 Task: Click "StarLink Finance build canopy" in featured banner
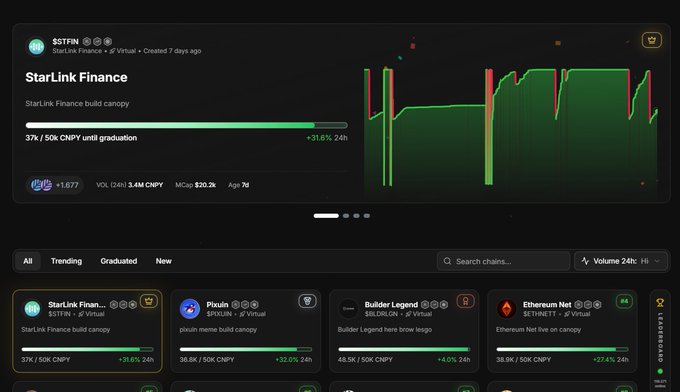coord(77,104)
